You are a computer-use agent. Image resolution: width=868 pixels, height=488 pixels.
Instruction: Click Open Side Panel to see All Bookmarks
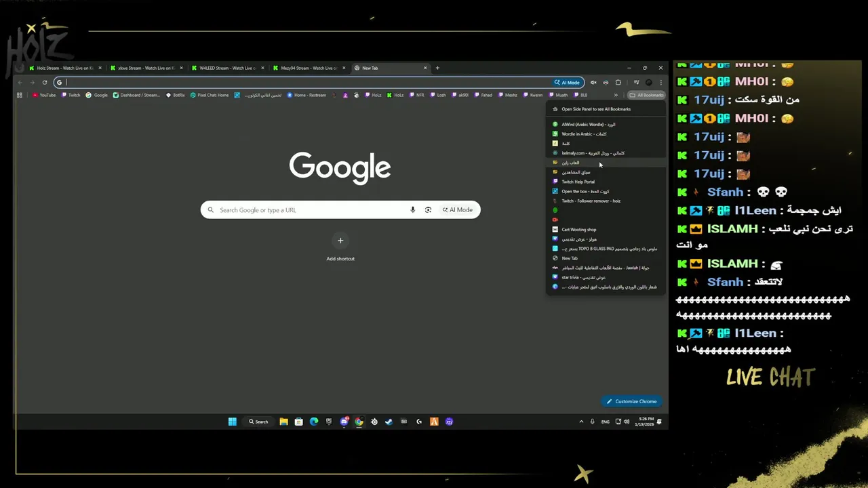pyautogui.click(x=606, y=109)
